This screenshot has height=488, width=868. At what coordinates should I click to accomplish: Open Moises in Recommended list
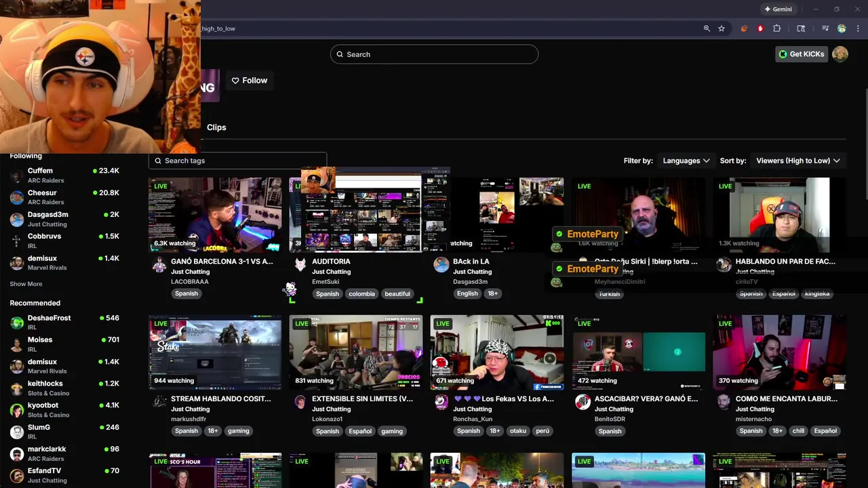(x=64, y=344)
